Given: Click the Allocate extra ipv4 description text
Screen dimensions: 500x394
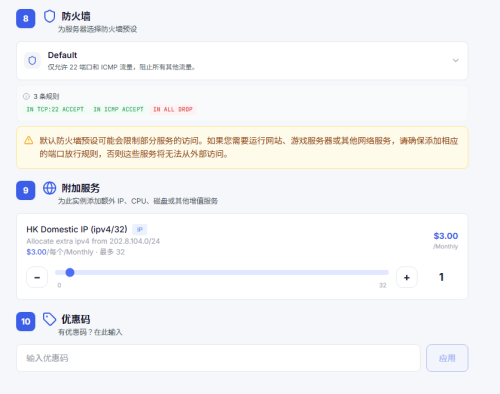Looking at the screenshot, I should tap(93, 241).
